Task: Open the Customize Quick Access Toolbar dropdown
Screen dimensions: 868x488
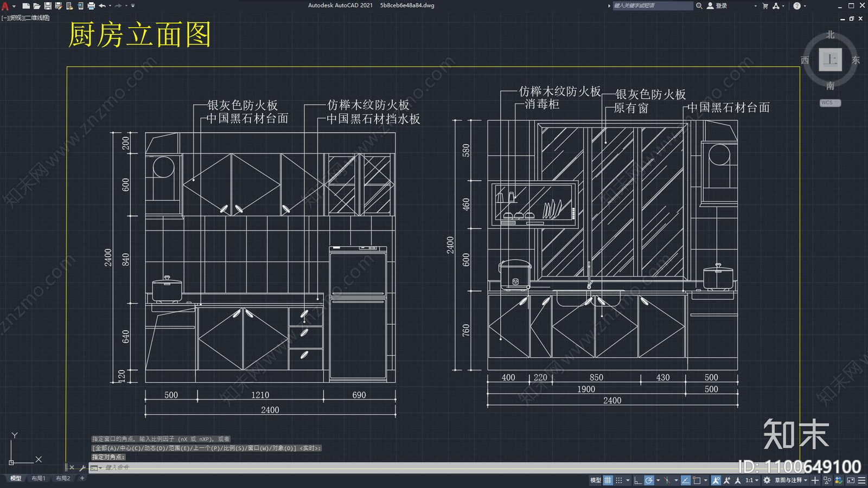Action: (133, 5)
